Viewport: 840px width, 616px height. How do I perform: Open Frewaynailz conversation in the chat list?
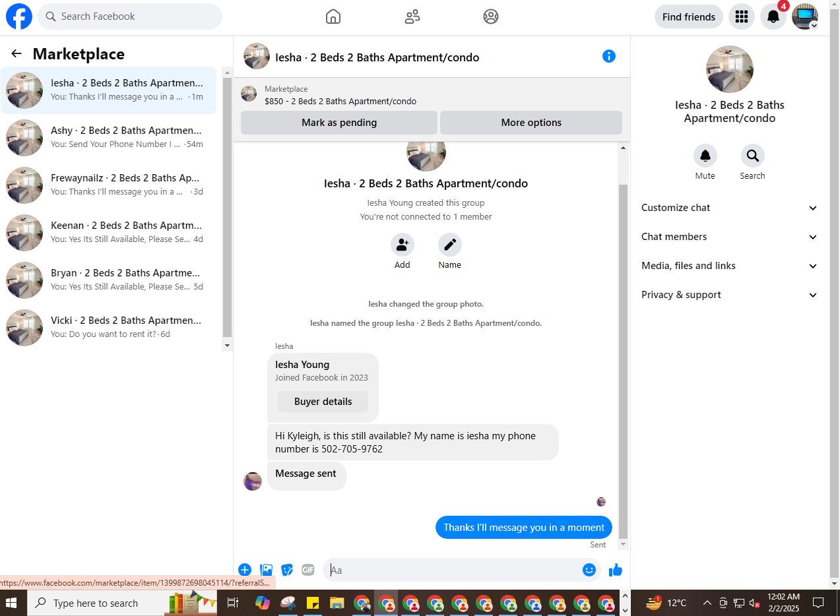(x=108, y=185)
